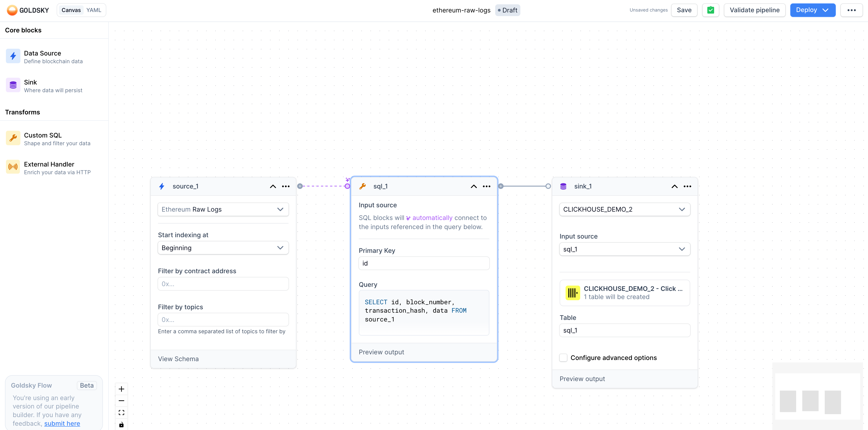The height and width of the screenshot is (430, 868).
Task: Open the submit here feedback link
Action: coord(62,424)
